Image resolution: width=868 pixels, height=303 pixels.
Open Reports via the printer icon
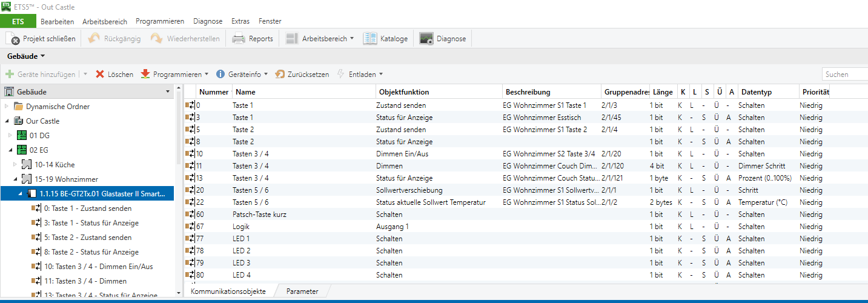[x=239, y=39]
